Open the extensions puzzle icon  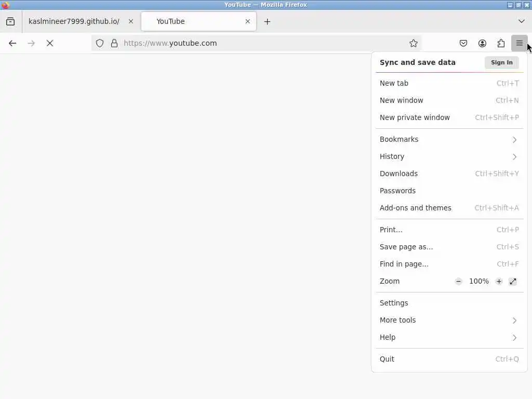[x=501, y=43]
